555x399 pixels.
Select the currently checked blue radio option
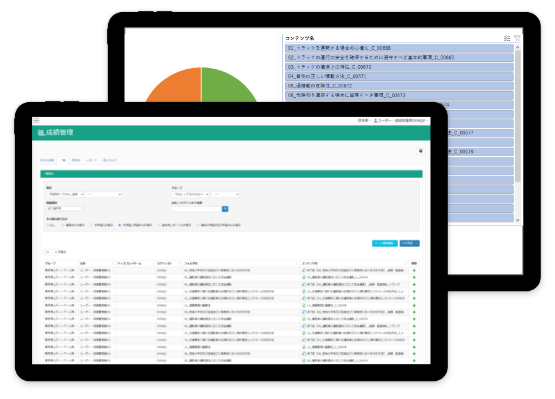tap(120, 225)
